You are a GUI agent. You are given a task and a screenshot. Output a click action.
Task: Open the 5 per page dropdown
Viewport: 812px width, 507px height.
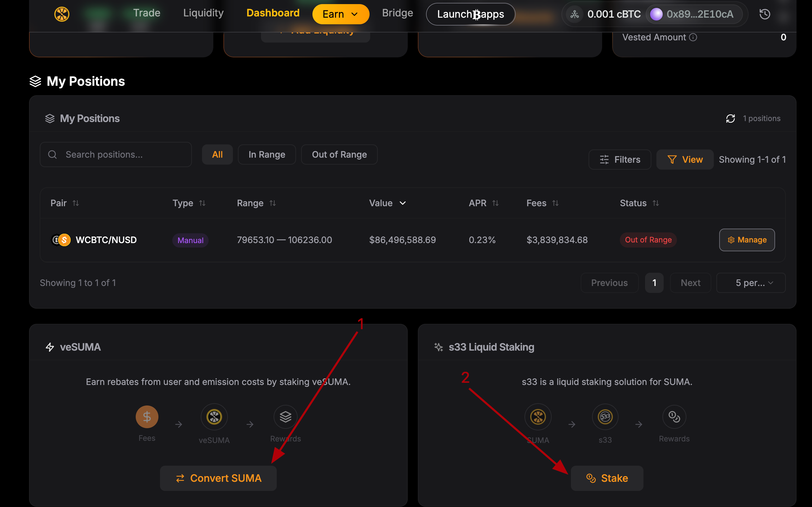750,283
